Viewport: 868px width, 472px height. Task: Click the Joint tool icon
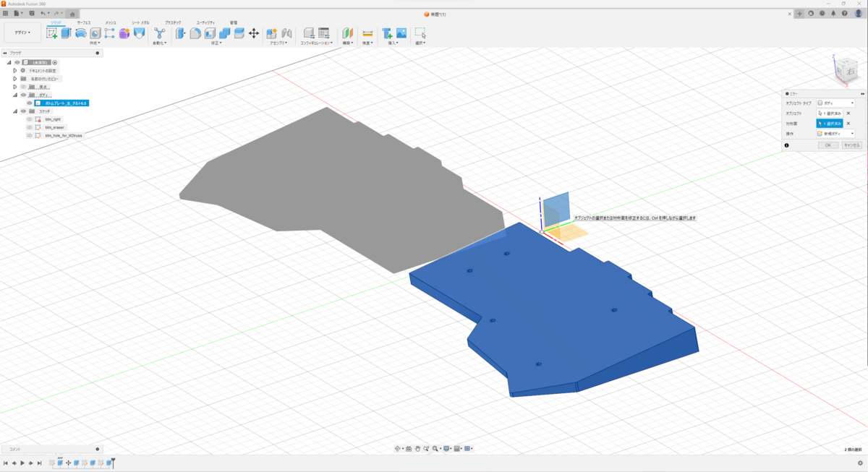click(286, 33)
